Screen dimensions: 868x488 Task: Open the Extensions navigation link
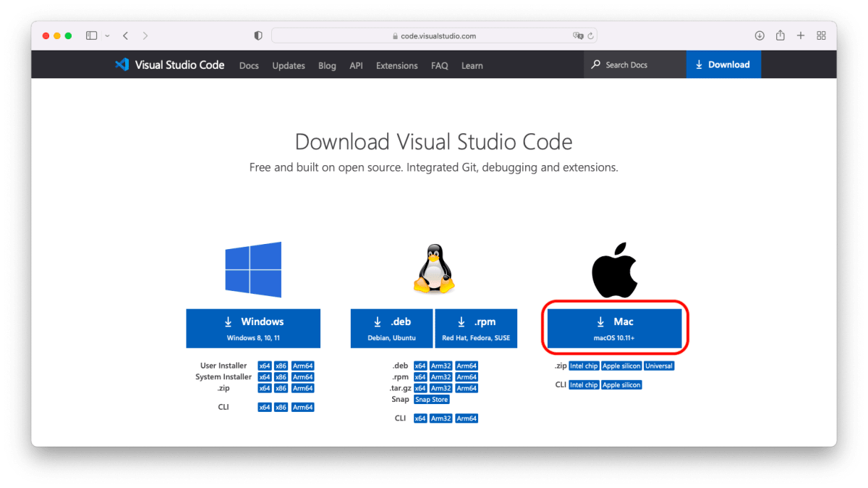coord(396,65)
